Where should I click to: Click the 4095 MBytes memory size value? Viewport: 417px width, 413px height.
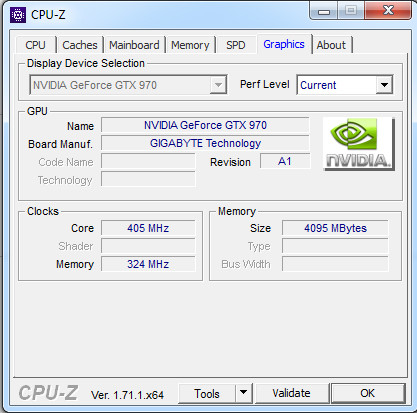tap(335, 228)
